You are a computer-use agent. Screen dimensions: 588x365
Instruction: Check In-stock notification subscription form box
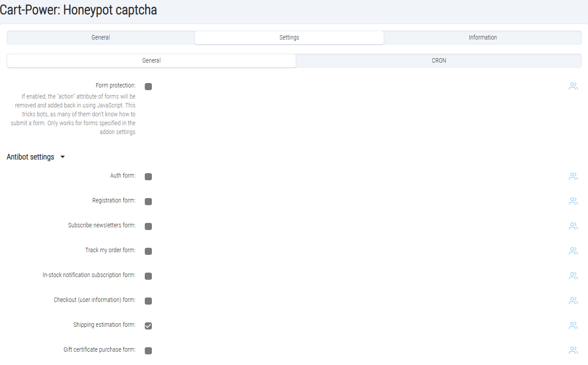click(x=148, y=276)
